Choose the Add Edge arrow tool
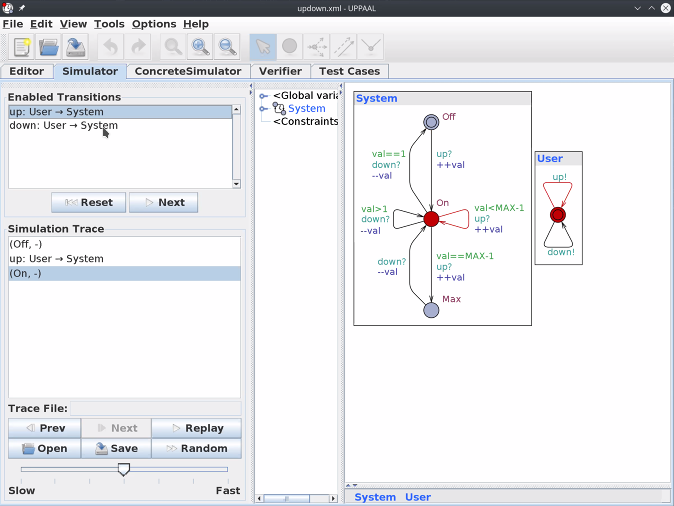674x506 pixels. (343, 46)
